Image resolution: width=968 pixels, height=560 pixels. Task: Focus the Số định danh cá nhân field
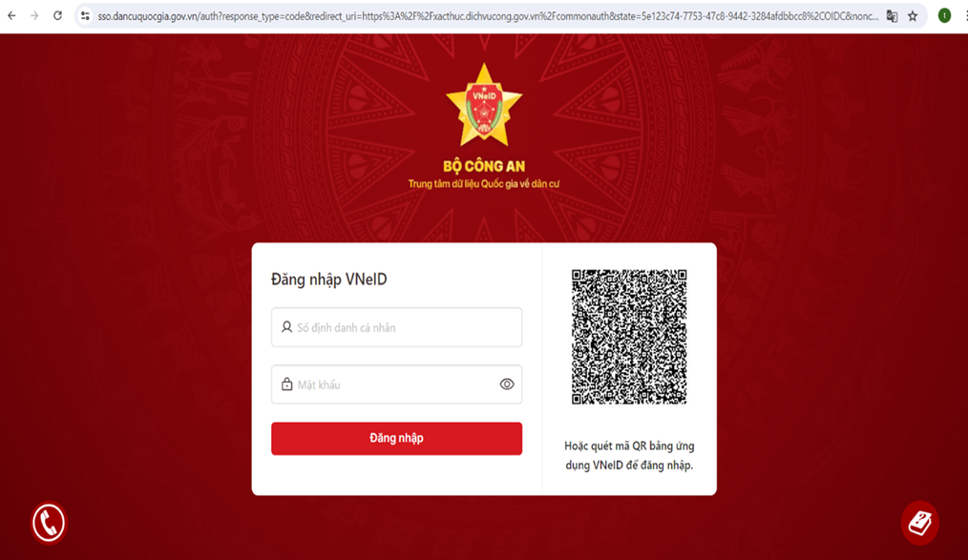pos(396,327)
